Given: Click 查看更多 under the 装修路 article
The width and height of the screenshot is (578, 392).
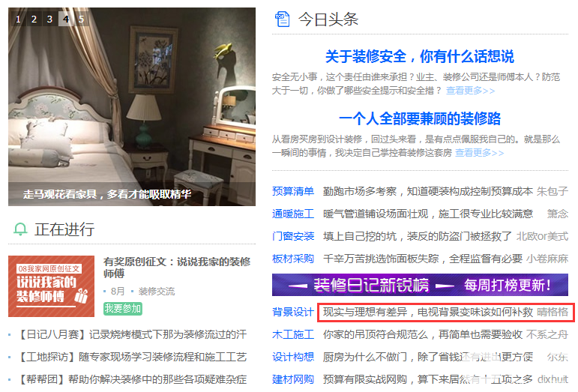Looking at the screenshot, I should [x=479, y=153].
